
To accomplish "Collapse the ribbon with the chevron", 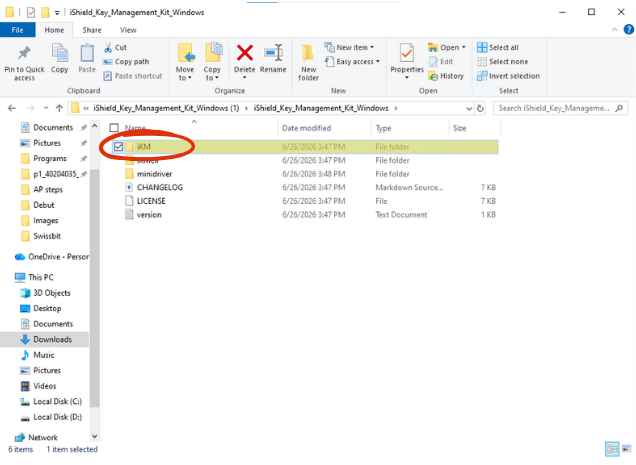I will click(x=615, y=30).
